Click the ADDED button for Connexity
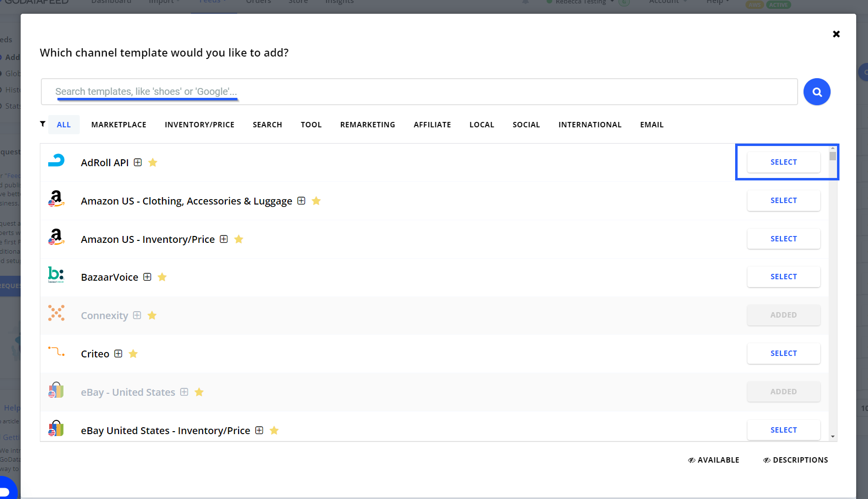The image size is (868, 499). [x=783, y=315]
